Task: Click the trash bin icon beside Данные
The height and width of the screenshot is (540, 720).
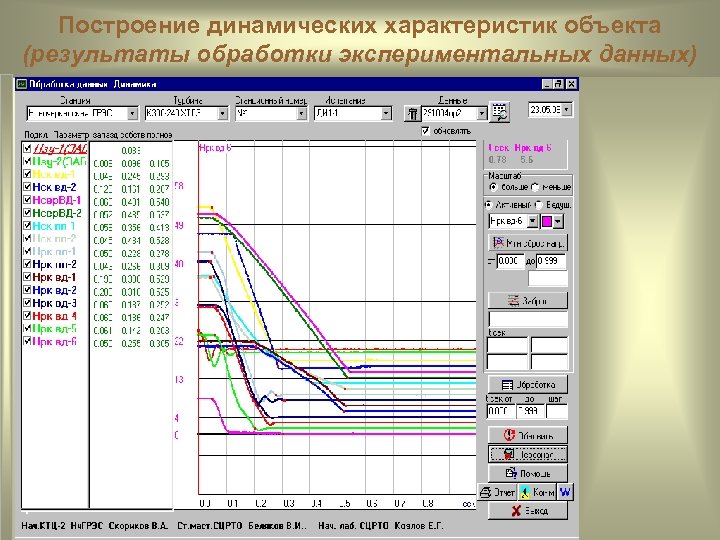Action: tap(412, 113)
